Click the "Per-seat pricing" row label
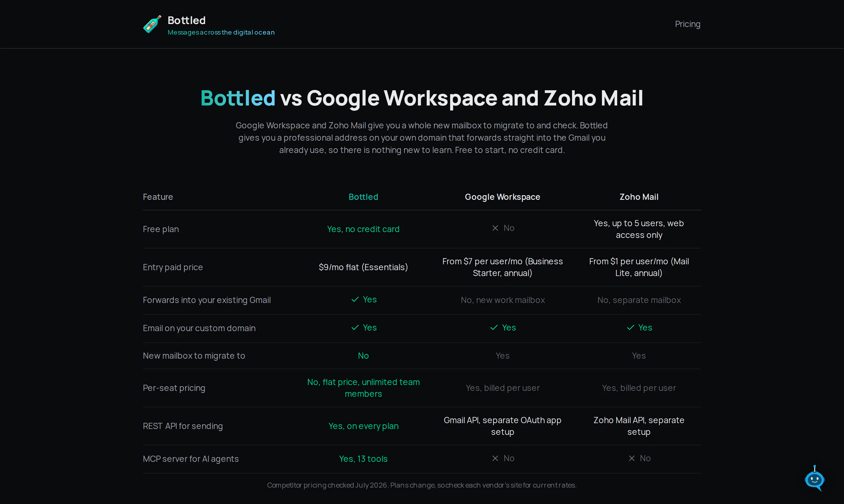 [x=174, y=388]
